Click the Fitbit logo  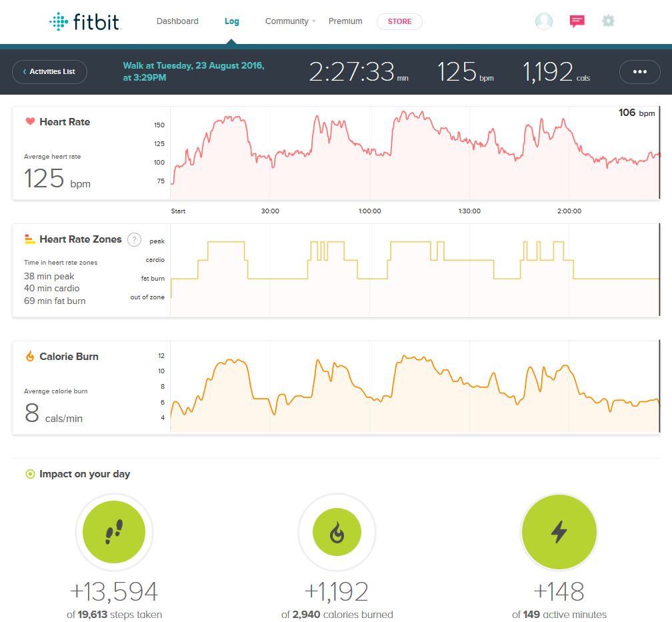click(84, 21)
